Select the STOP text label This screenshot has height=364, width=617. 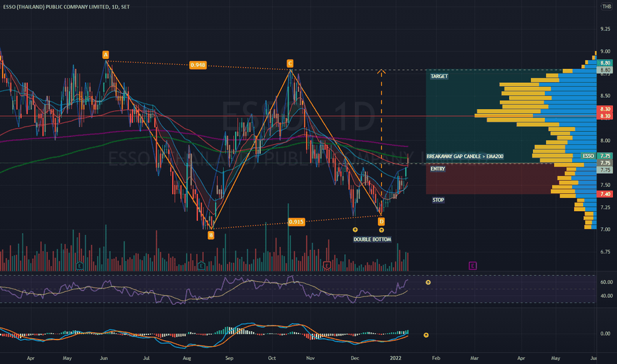pos(438,200)
